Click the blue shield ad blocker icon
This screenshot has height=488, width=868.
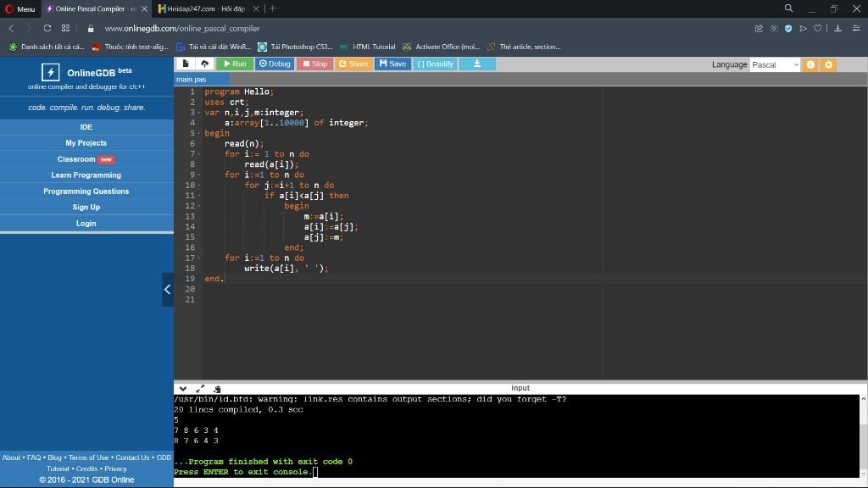[x=788, y=28]
